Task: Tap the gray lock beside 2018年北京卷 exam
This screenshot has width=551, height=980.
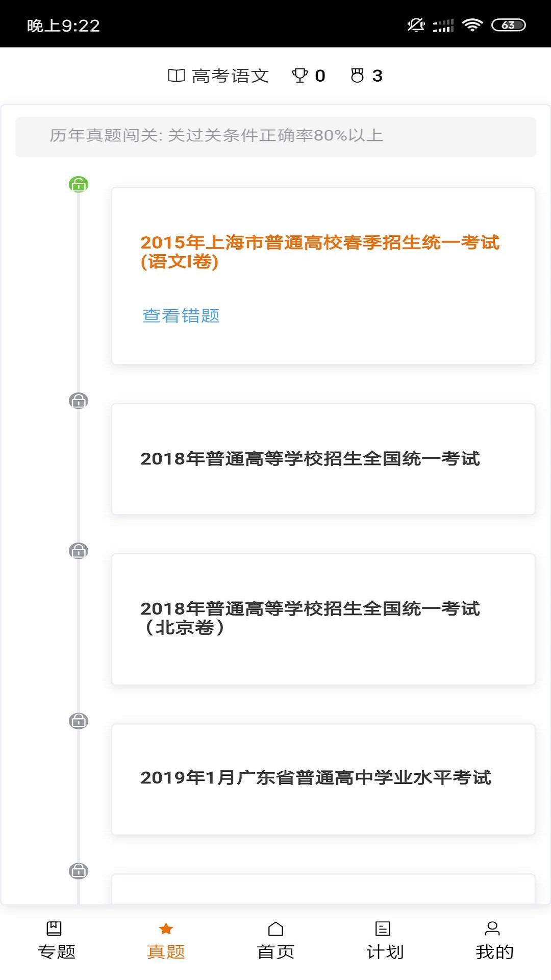Action: coord(79,551)
